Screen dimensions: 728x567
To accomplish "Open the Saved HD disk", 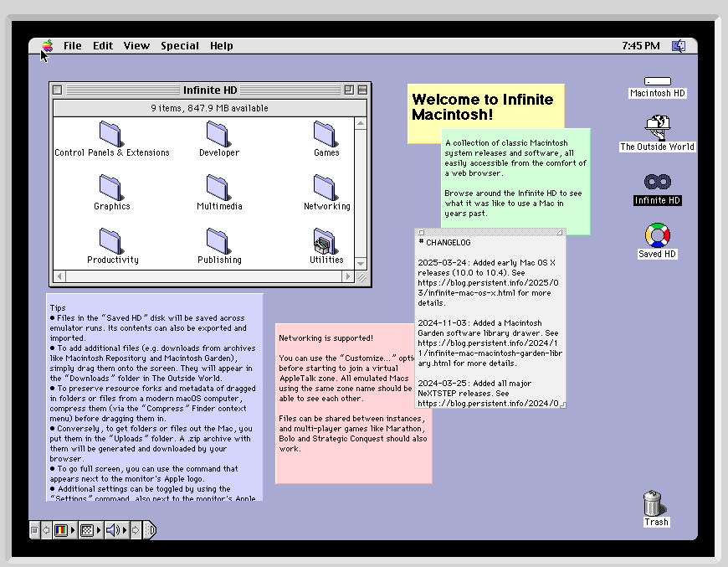I will tap(657, 235).
